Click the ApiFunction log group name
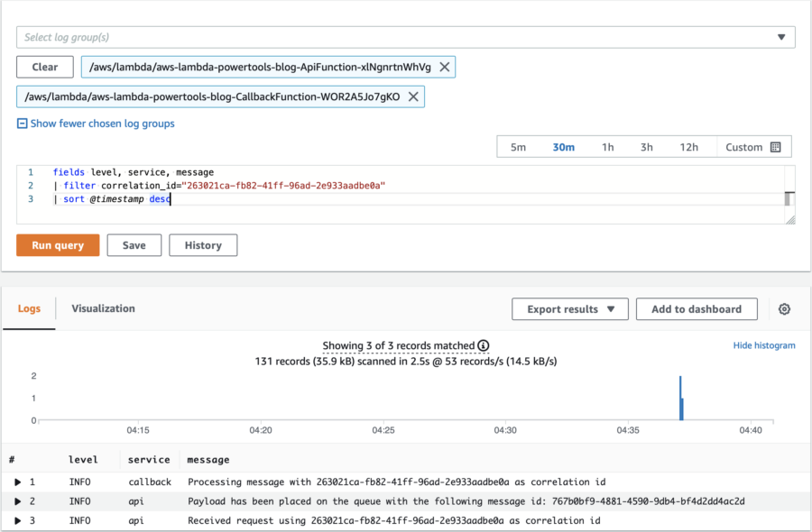The image size is (812, 532). (x=260, y=67)
